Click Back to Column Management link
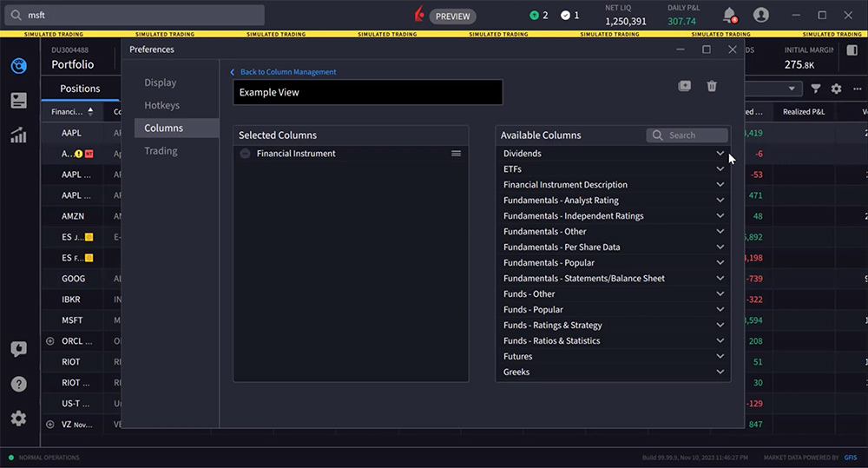Screen dimensions: 868x468 287,72
